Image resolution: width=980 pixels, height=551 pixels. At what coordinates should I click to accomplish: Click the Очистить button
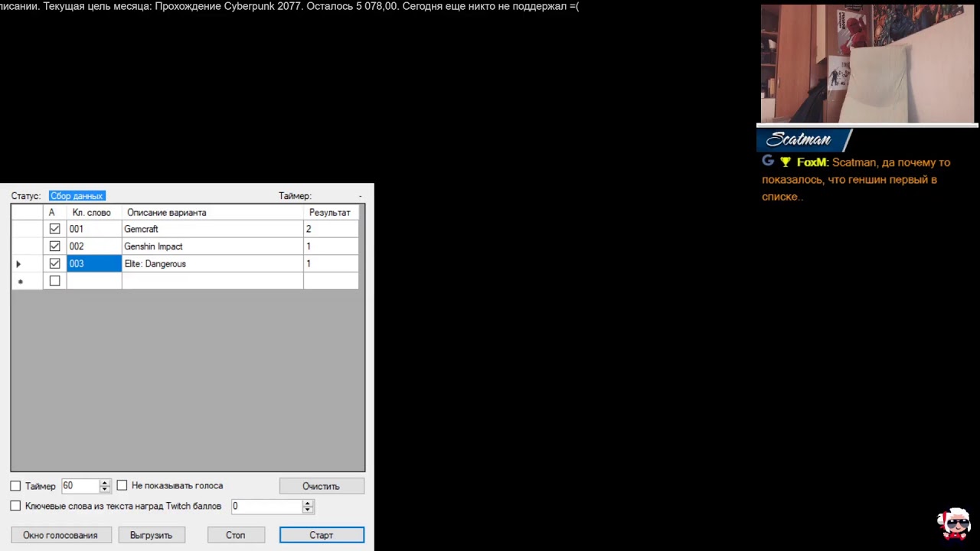coord(321,486)
